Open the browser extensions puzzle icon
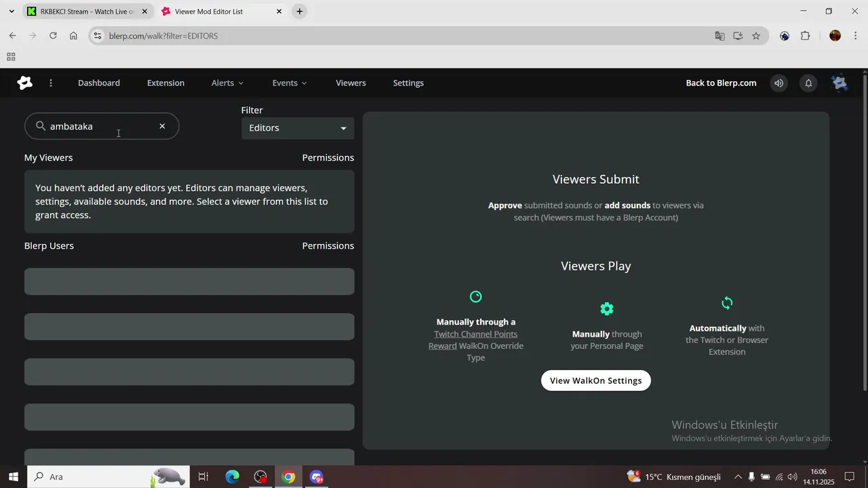The width and height of the screenshot is (868, 488). coord(806,36)
